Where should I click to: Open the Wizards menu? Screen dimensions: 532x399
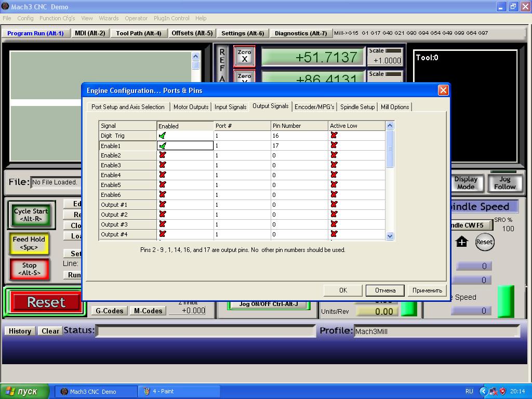pos(109,18)
